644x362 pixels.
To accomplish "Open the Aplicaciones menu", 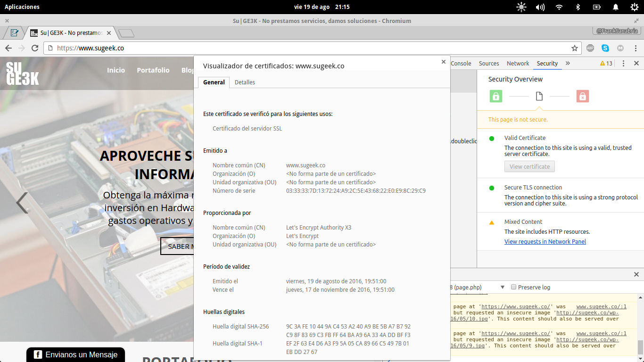I will pos(22,7).
